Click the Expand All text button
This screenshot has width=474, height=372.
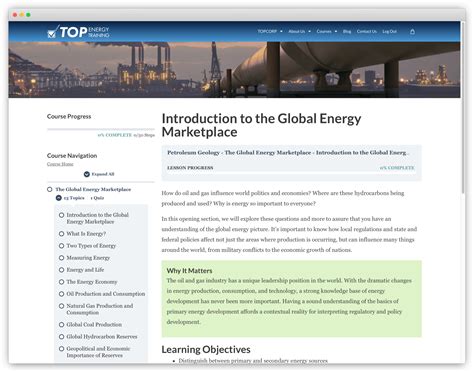(103, 174)
